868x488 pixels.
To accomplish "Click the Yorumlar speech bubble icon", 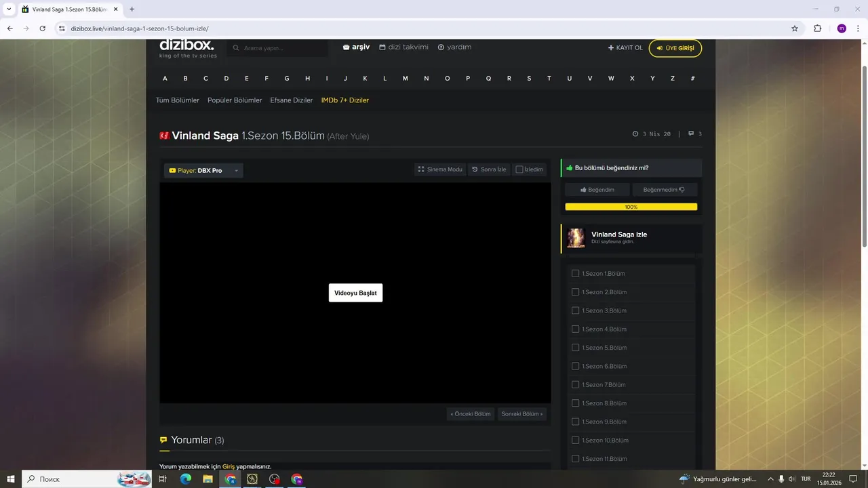I will point(163,441).
